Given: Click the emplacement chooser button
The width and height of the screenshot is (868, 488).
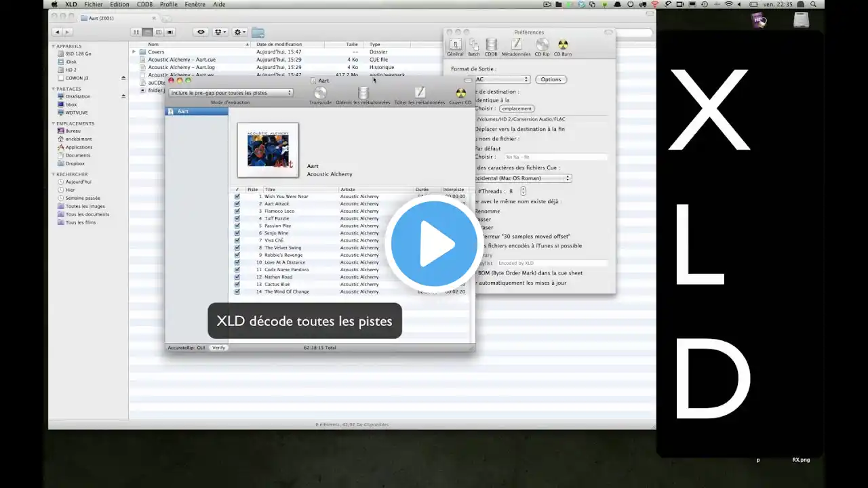Looking at the screenshot, I should (517, 108).
